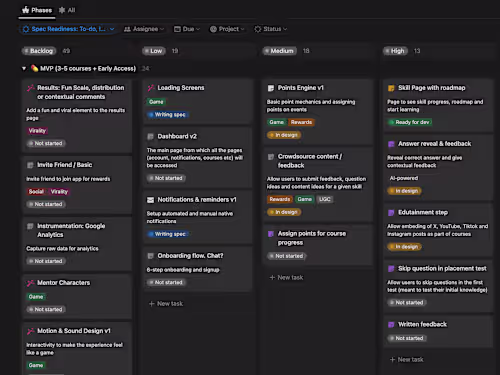Click the Notifications & reminders envelope icon
Image resolution: width=500 pixels, height=375 pixels.
pos(151,200)
